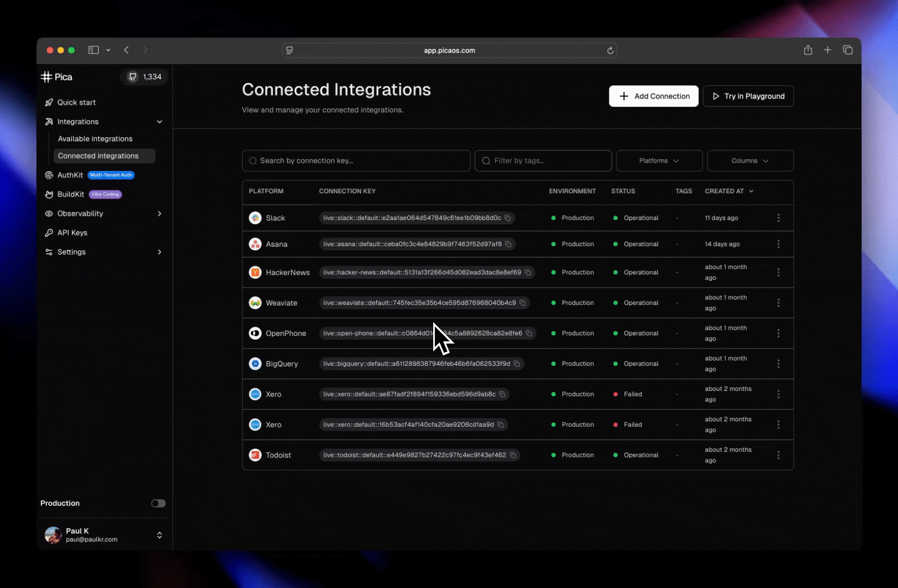Screen dimensions: 898x588
Task: Copy the Todoist connection key
Action: [x=513, y=455]
